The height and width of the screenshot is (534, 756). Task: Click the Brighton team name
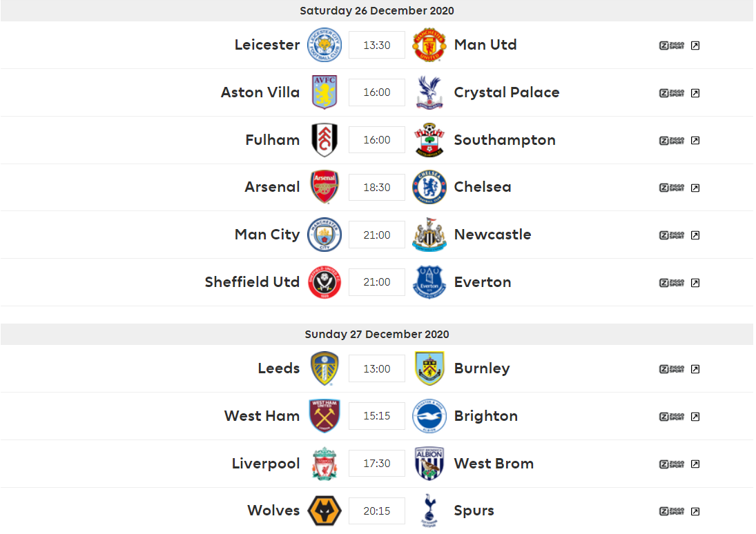(x=486, y=416)
